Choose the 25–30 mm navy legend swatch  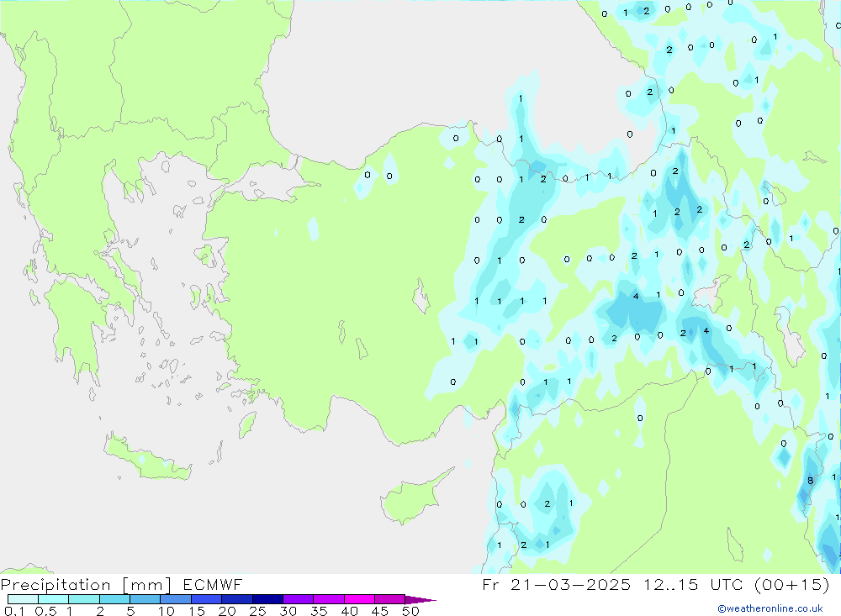tap(267, 599)
